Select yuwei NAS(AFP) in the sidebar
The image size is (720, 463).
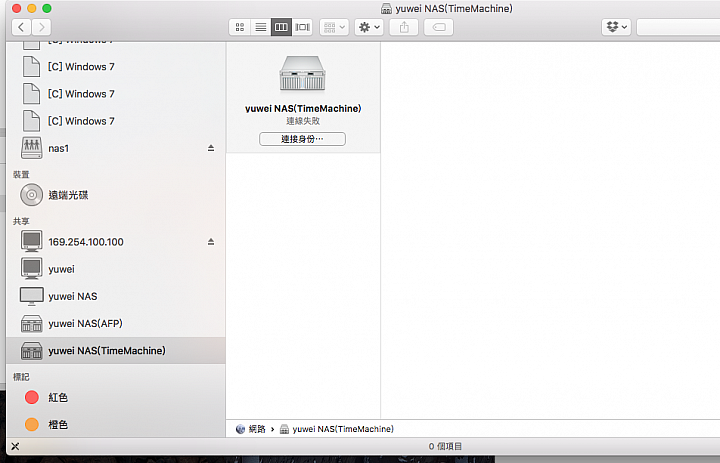click(116, 323)
